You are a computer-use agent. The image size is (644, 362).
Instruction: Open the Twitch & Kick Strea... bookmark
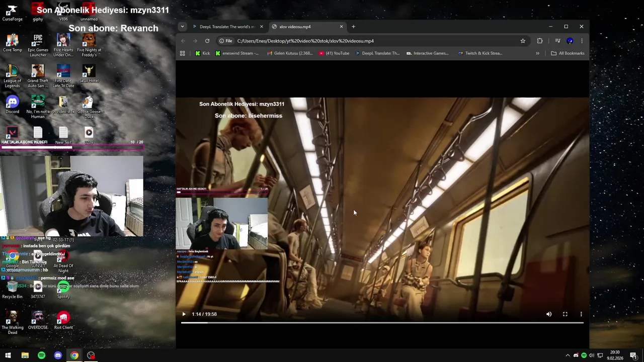coord(480,53)
